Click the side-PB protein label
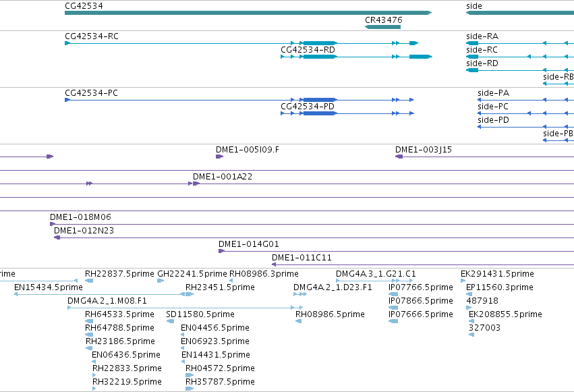The width and height of the screenshot is (574, 392). [558, 134]
